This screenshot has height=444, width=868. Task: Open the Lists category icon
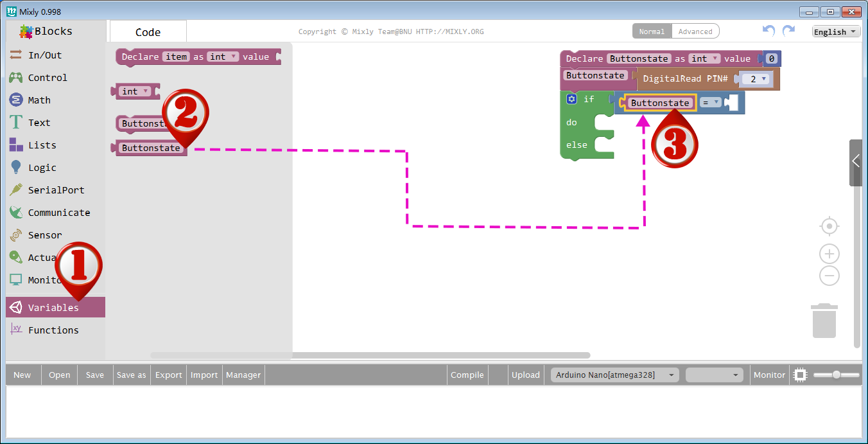click(16, 145)
